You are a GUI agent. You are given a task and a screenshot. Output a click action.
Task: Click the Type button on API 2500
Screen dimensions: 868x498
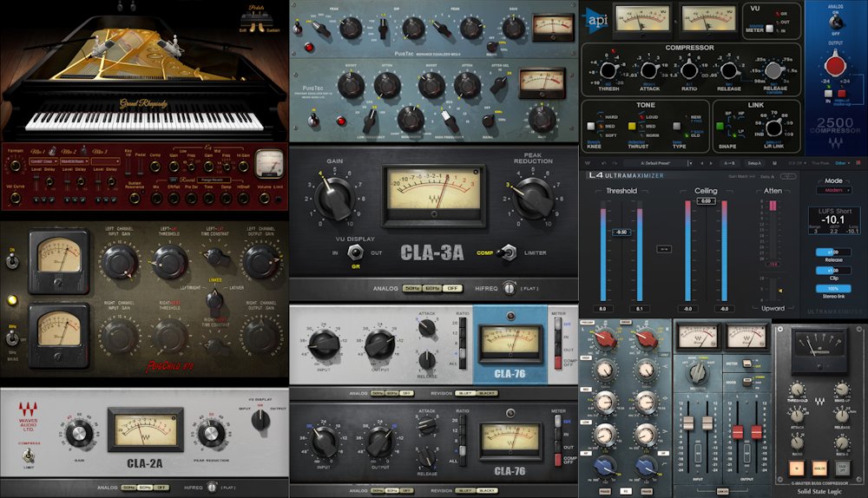(677, 126)
